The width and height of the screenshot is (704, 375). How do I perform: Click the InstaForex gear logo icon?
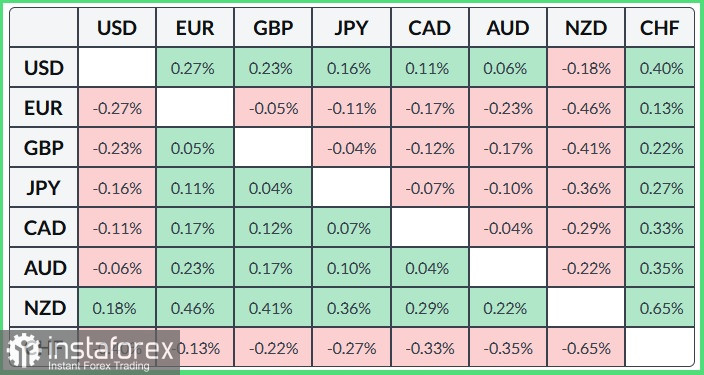pos(24,350)
